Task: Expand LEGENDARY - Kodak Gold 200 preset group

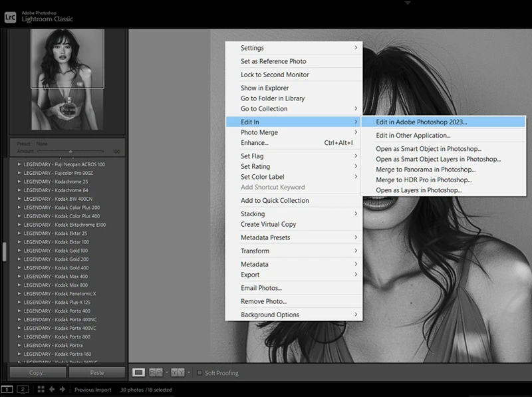Action: coord(19,259)
